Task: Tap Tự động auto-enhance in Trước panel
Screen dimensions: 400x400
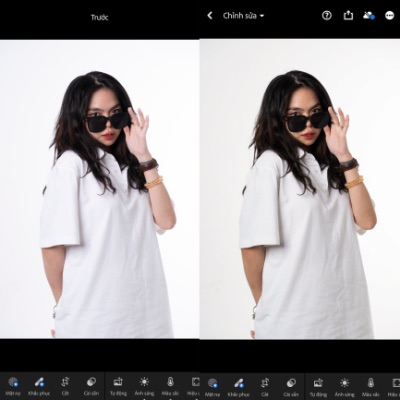Action: [x=118, y=386]
